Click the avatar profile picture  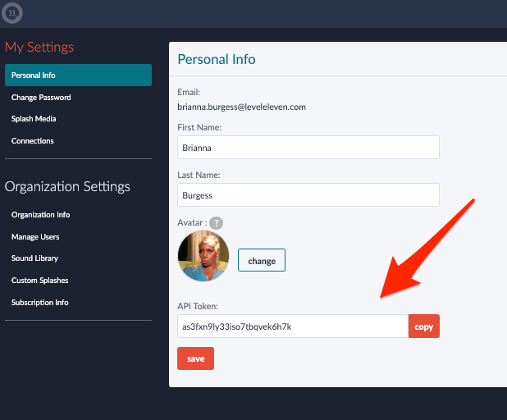pos(203,257)
